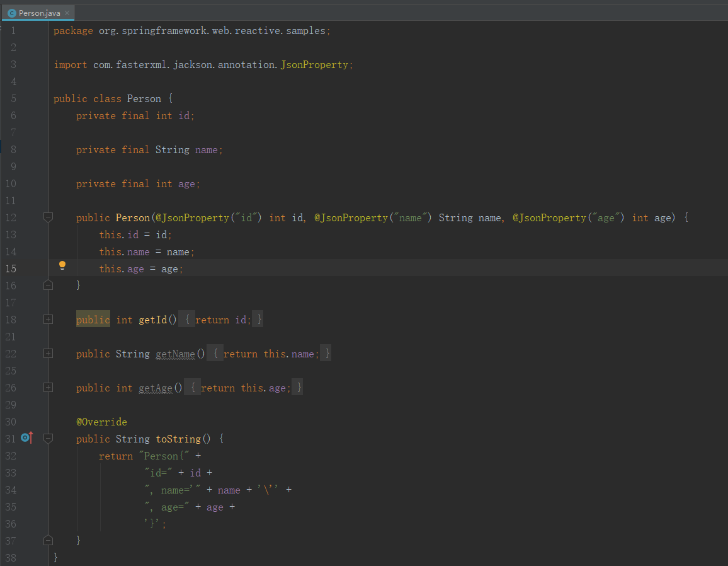Click the JsonProperty import class name
The image size is (728, 566).
tap(314, 64)
